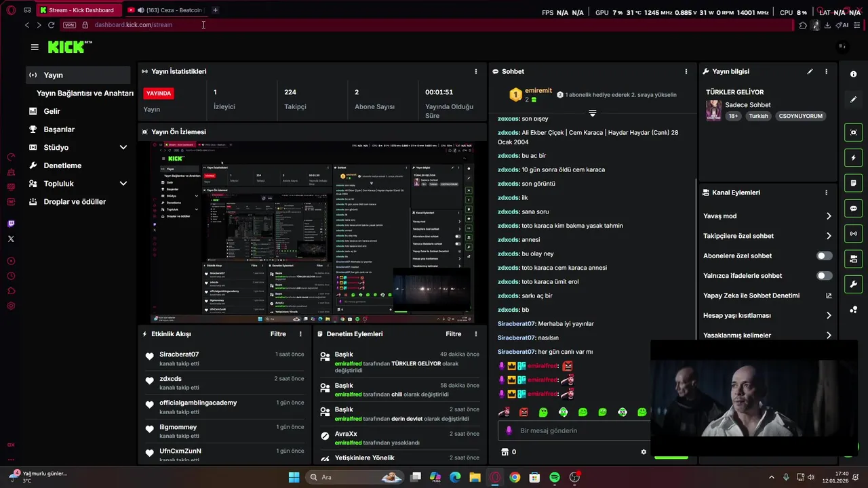Open Takipçilere özel sohbet chevron

click(x=829, y=236)
